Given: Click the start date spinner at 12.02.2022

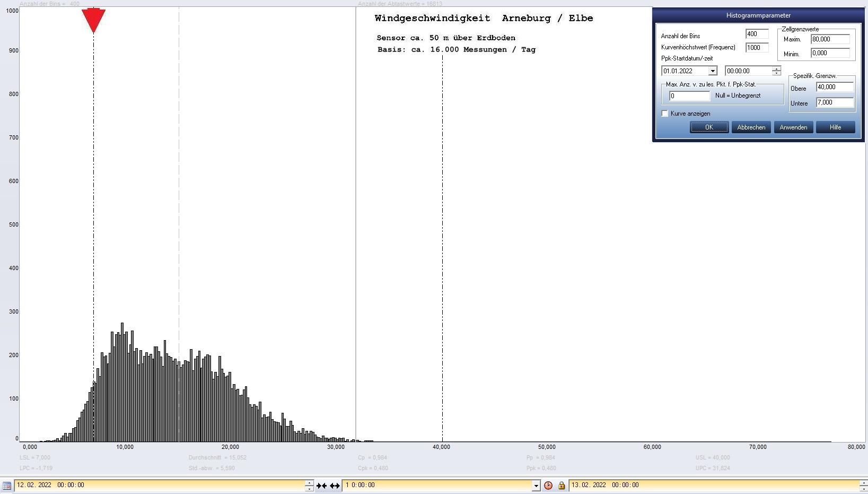Looking at the screenshot, I should pos(309,486).
